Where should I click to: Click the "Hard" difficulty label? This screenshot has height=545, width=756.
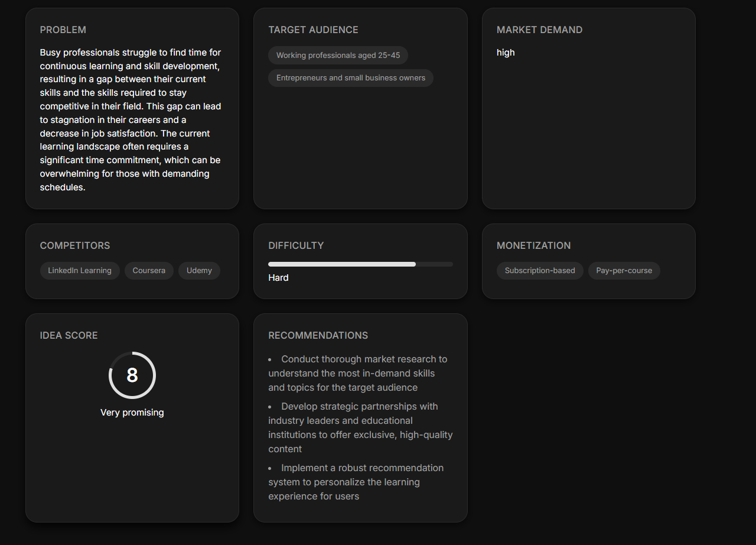coord(278,278)
